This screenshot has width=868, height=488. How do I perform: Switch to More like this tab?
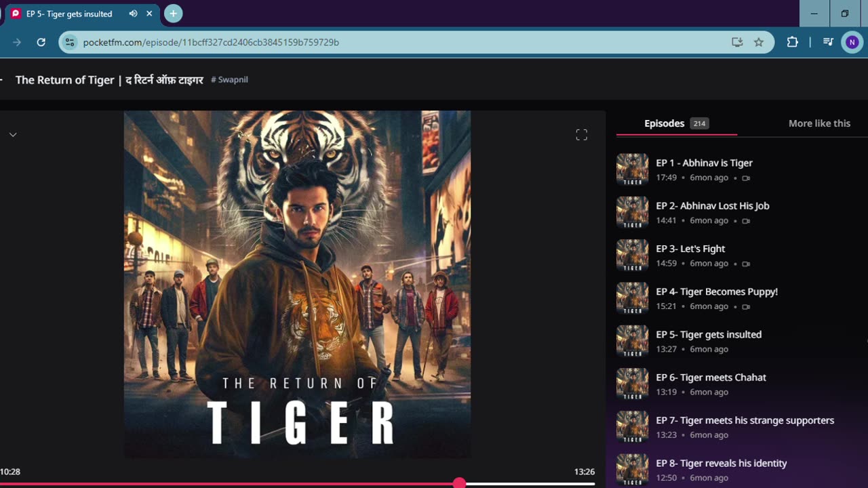[x=819, y=123]
